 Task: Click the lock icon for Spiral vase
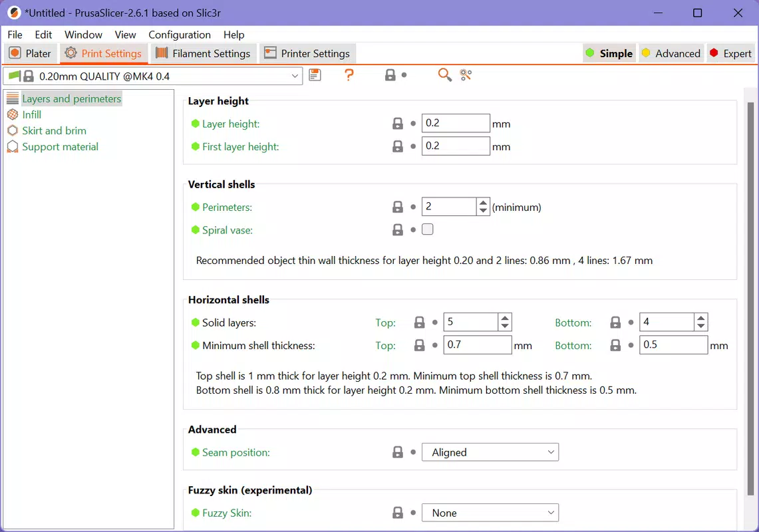397,229
